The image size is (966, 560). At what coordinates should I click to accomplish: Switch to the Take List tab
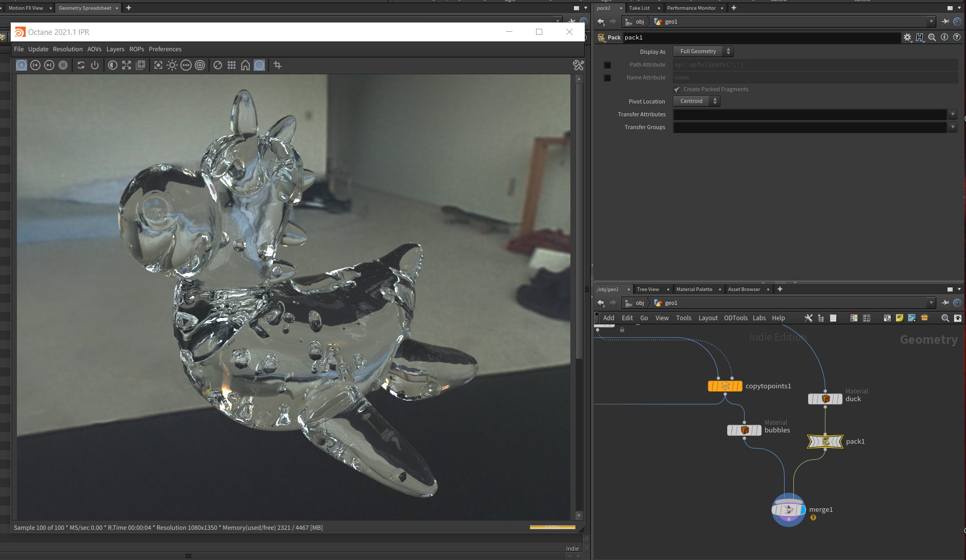639,8
